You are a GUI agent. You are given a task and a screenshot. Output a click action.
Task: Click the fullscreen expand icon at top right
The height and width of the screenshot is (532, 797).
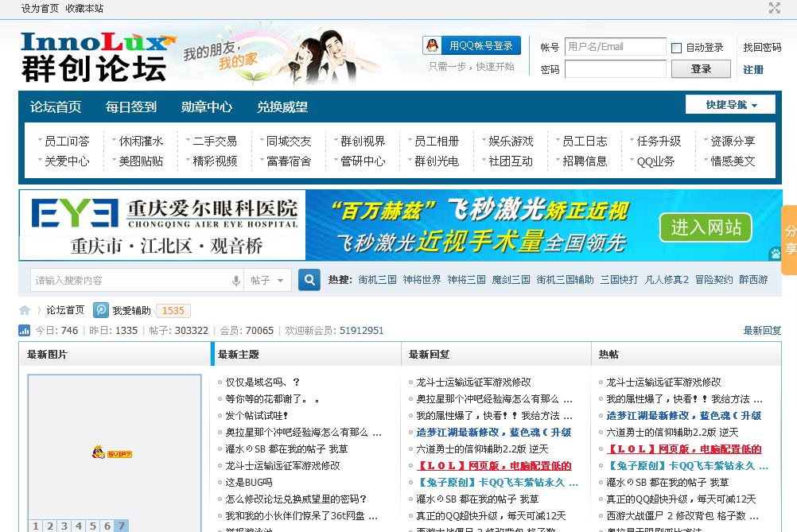tap(774, 8)
